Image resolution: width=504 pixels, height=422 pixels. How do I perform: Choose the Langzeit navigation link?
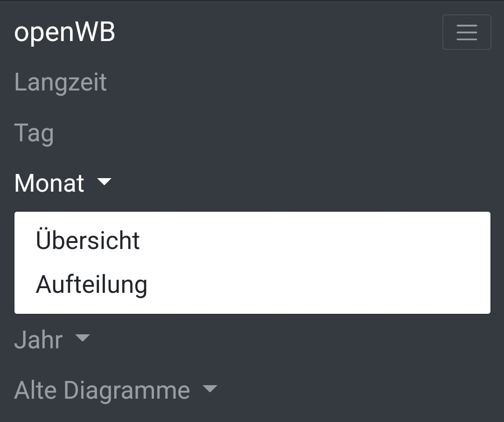pyautogui.click(x=61, y=83)
